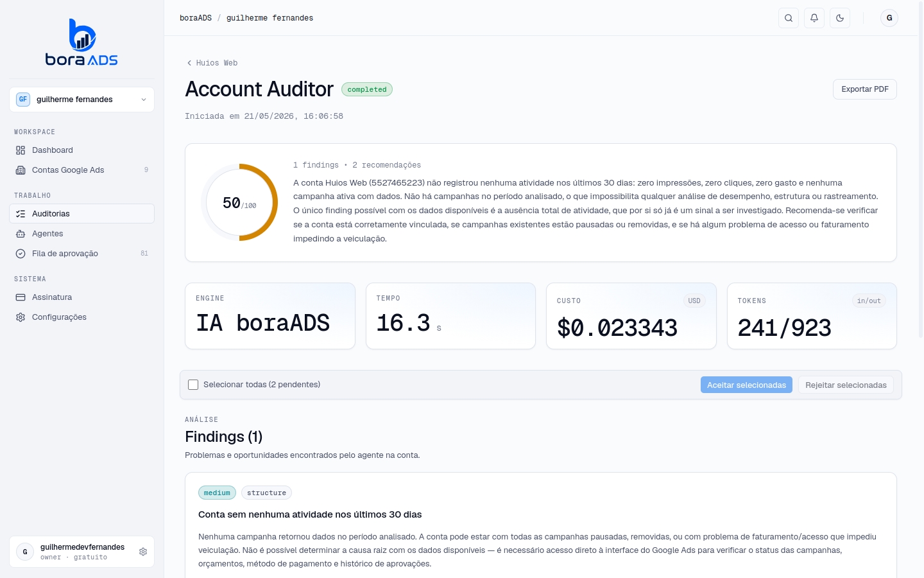
Task: Click the 16.3 s tempo value
Action: coord(409,323)
